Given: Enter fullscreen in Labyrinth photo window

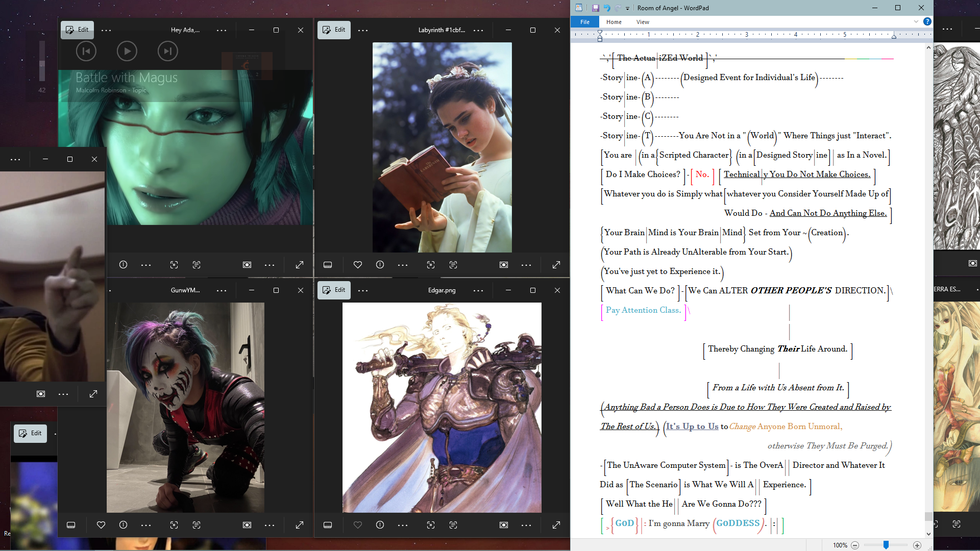Looking at the screenshot, I should tap(556, 265).
